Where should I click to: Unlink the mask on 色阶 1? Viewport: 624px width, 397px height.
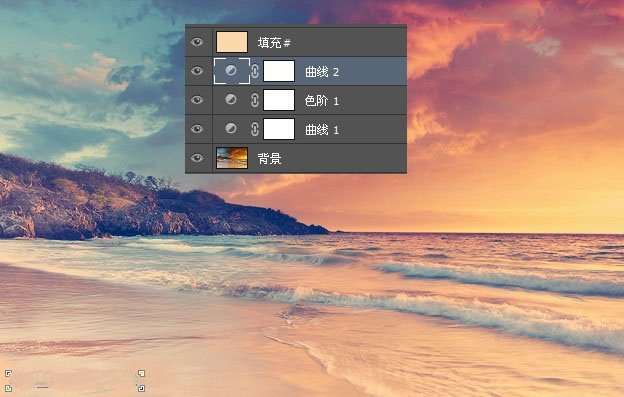click(x=255, y=100)
